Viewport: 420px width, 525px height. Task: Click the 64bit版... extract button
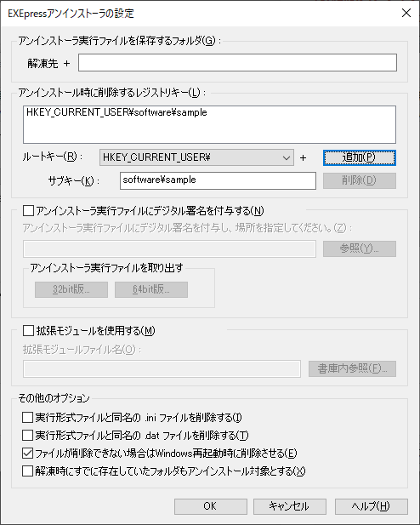(x=151, y=289)
